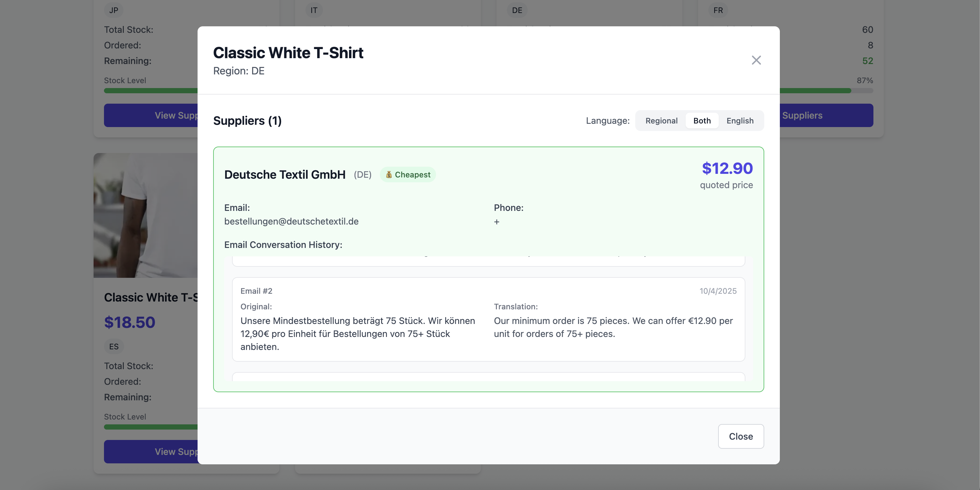Switch language to English
980x490 pixels.
tap(740, 121)
